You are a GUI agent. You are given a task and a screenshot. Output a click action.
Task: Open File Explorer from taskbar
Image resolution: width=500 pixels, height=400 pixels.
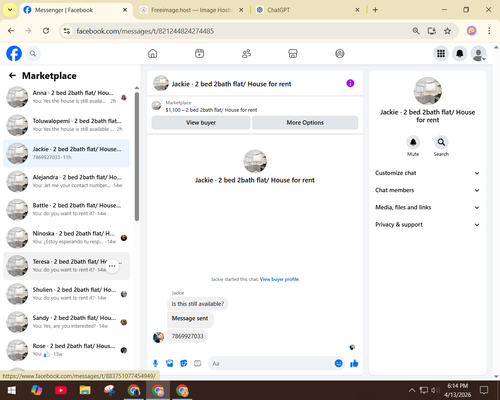(x=85, y=390)
